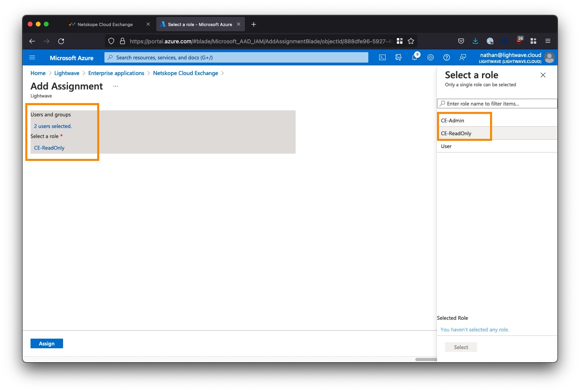The width and height of the screenshot is (580, 392).
Task: Close the Select a role panel
Action: [543, 75]
